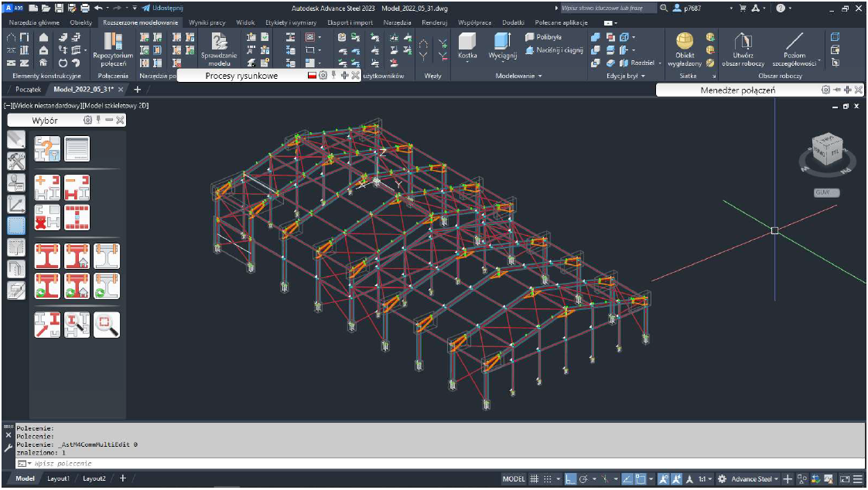868x490 pixels.
Task: Click the Polibryła button
Action: point(543,36)
